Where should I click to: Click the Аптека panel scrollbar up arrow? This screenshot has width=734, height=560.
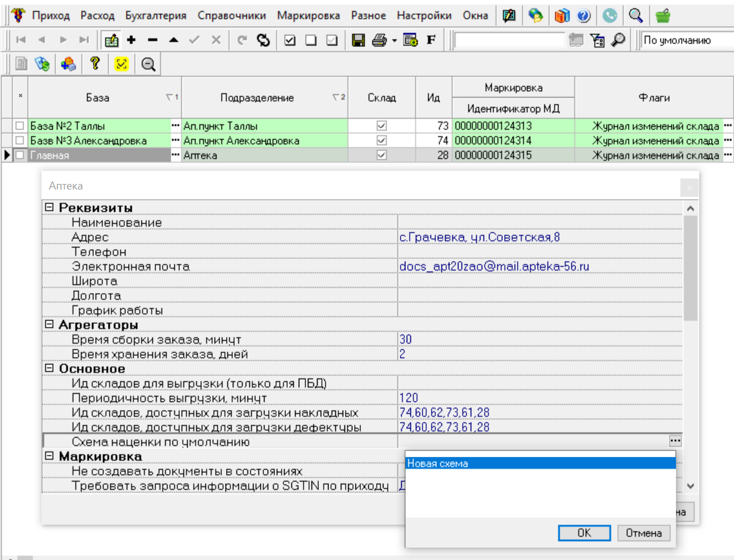pos(690,208)
